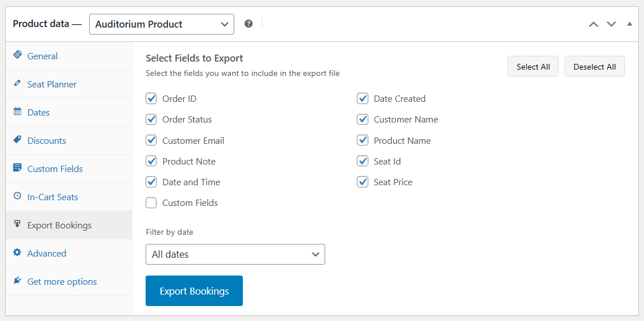Collapse the Product data panel toggle

click(x=630, y=24)
